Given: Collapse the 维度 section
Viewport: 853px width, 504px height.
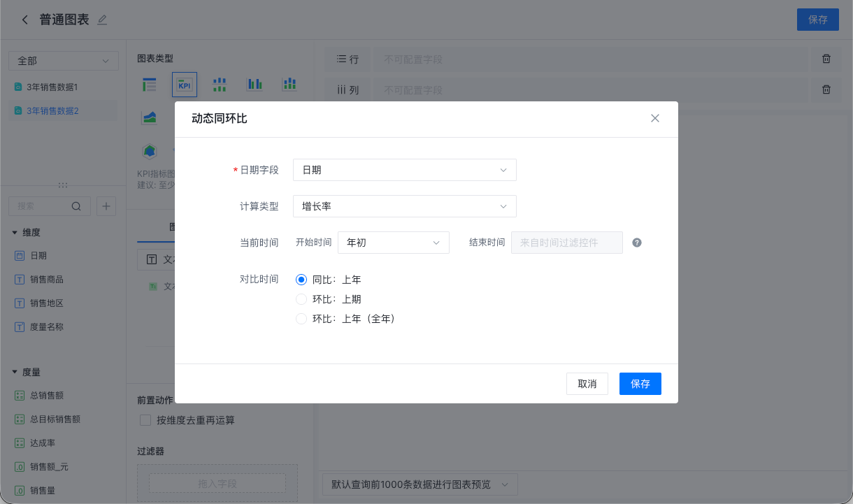Looking at the screenshot, I should click(x=15, y=232).
